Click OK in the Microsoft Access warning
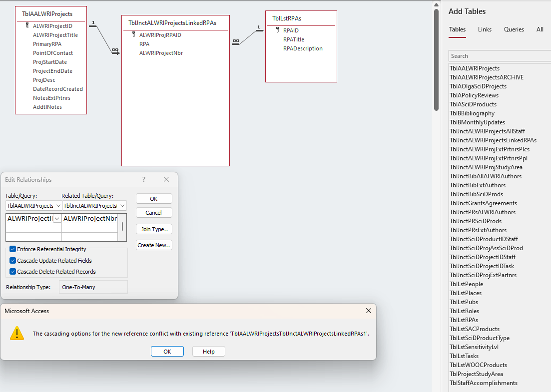Viewport: 551px width, 392px height. [x=167, y=351]
